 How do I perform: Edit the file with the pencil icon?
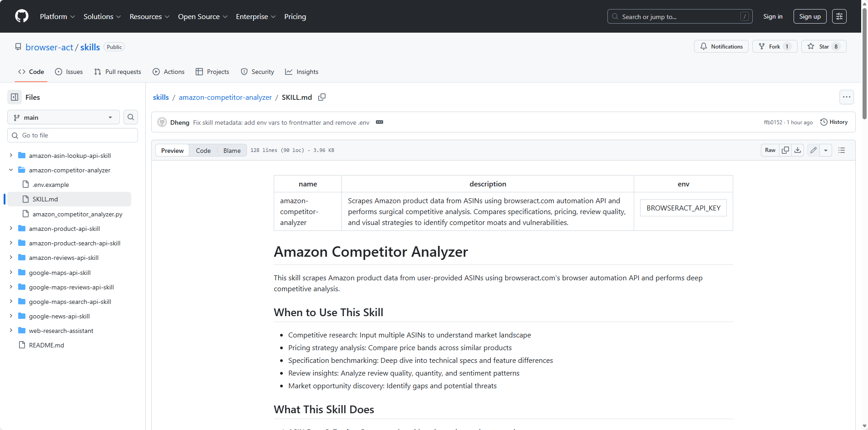(x=813, y=150)
